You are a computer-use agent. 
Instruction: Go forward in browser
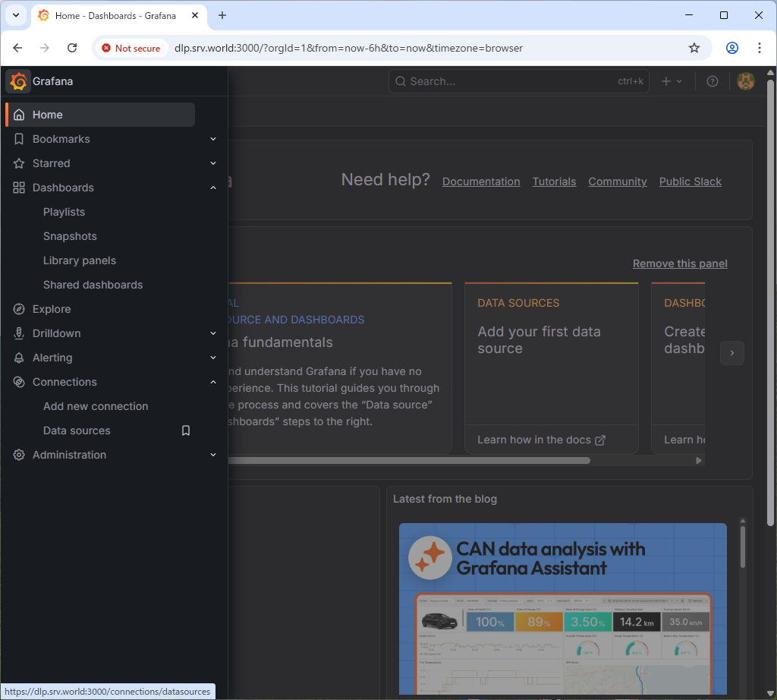pos(45,48)
